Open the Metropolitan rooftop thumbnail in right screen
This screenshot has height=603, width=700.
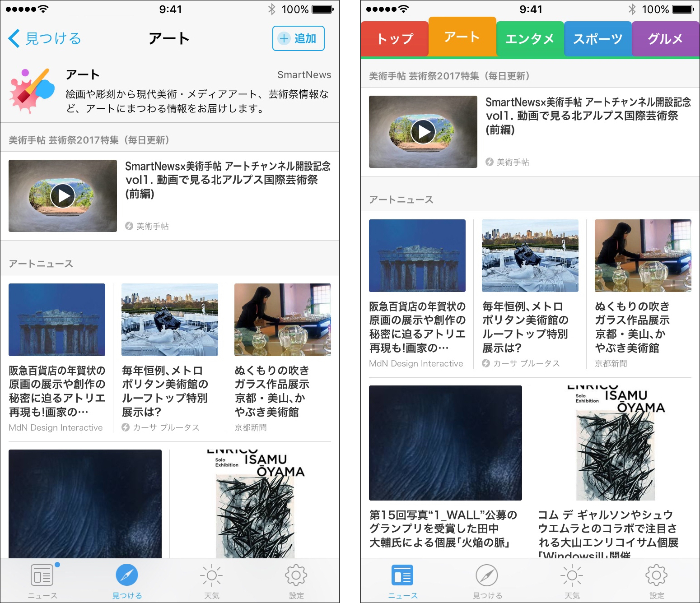pos(530,255)
